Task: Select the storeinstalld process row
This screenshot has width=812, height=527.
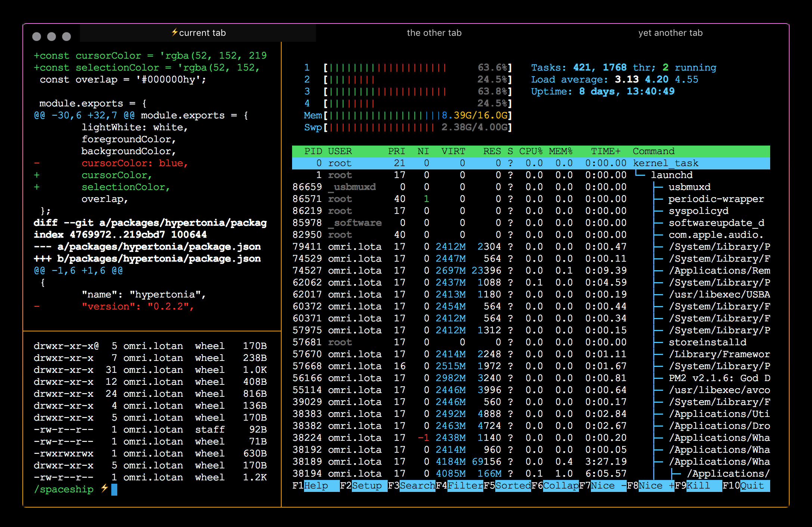Action: pyautogui.click(x=531, y=342)
